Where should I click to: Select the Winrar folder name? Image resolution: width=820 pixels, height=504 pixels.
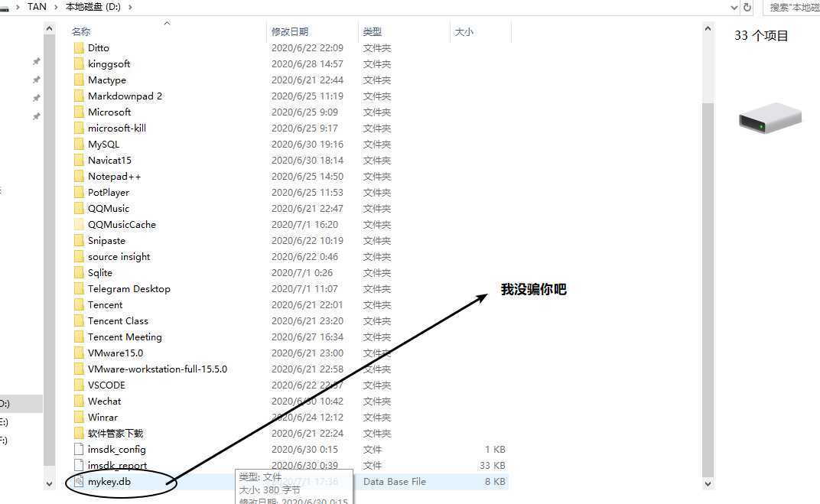coord(102,418)
